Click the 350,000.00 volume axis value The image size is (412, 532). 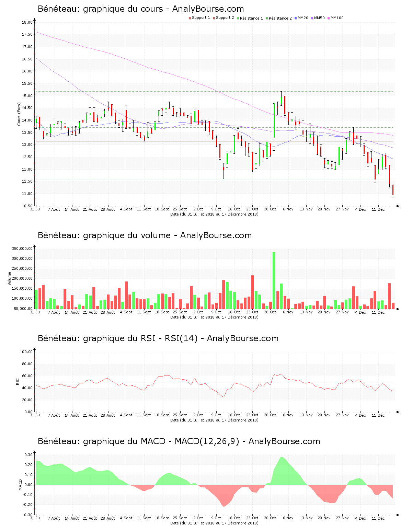tap(22, 249)
